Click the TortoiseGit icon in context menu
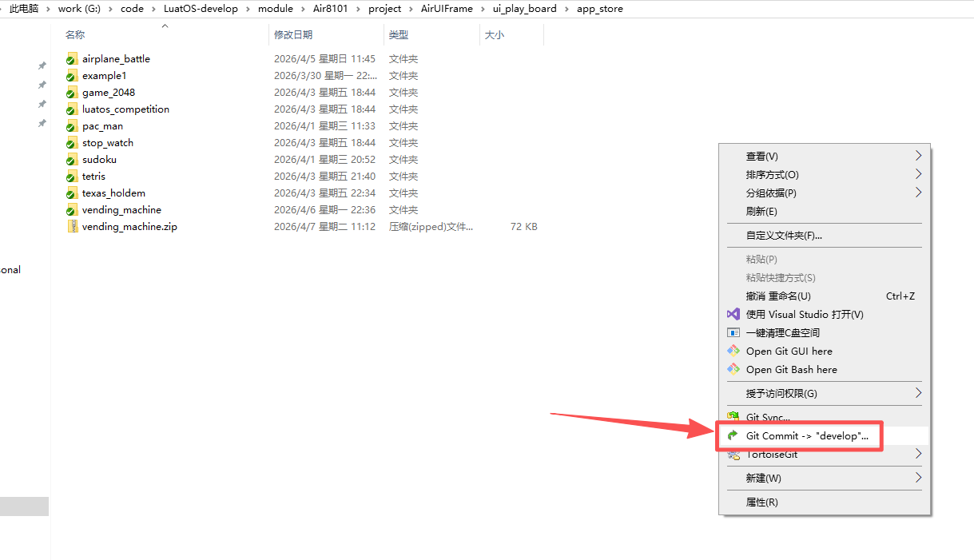974x560 pixels. (733, 455)
